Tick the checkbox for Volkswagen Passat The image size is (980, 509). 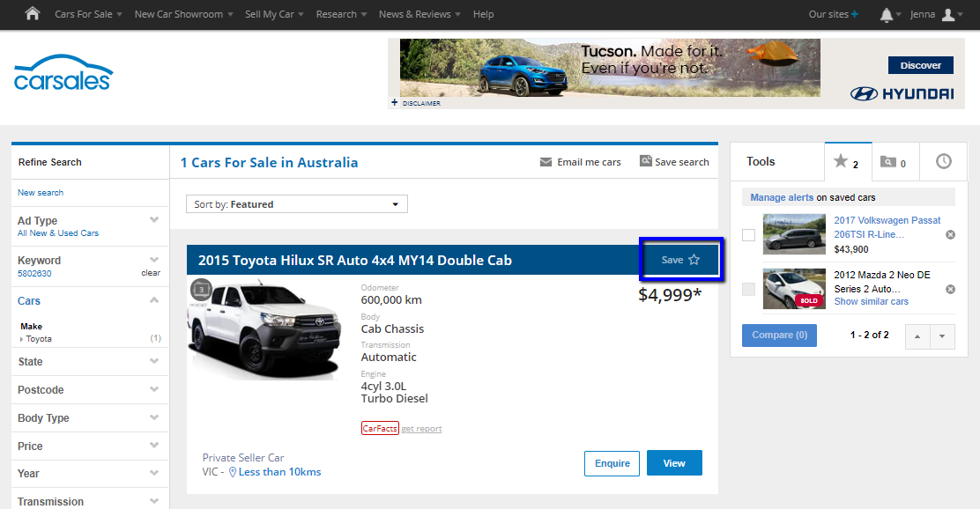748,235
